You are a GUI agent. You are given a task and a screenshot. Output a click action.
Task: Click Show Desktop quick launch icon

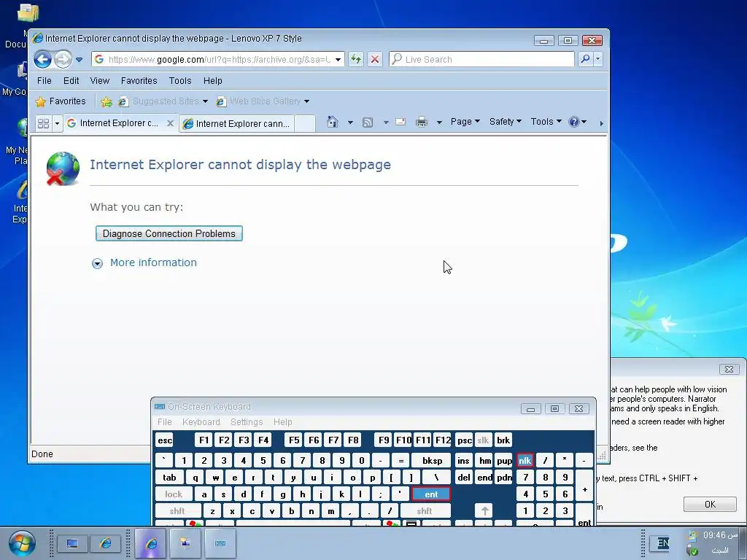point(72,543)
